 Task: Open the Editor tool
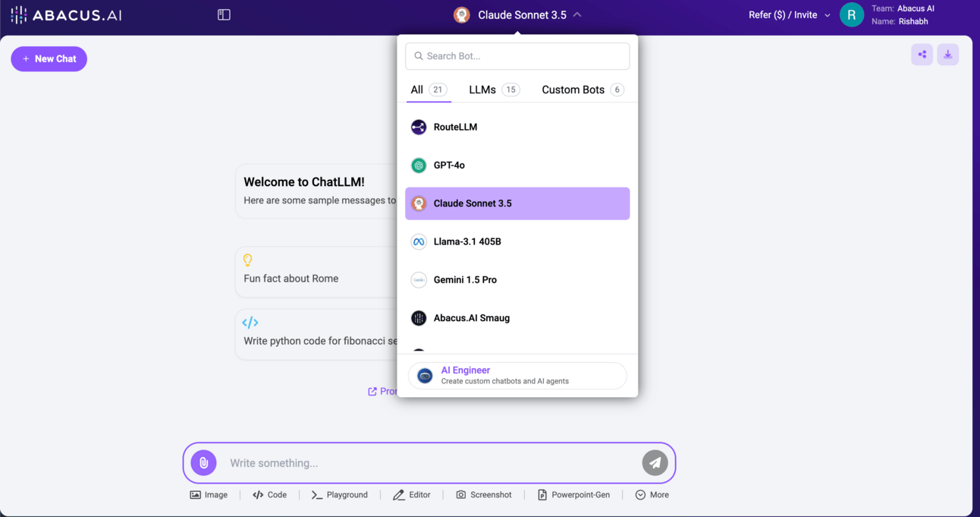411,495
